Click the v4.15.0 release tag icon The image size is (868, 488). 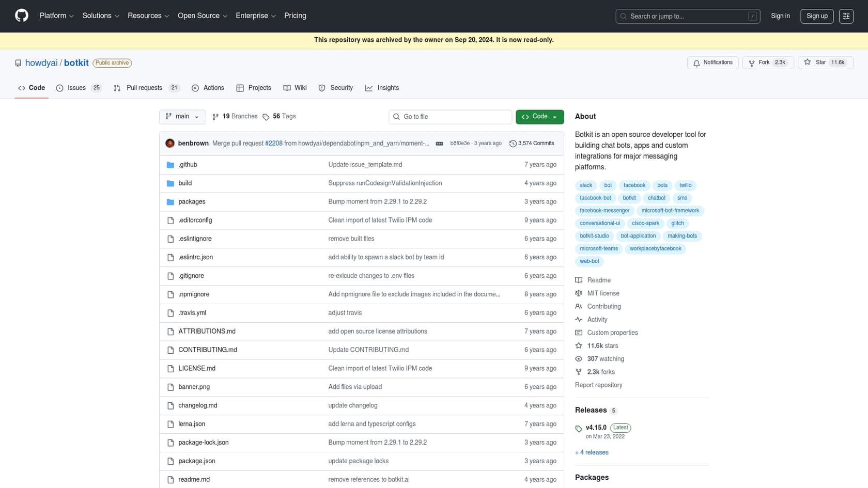(579, 429)
